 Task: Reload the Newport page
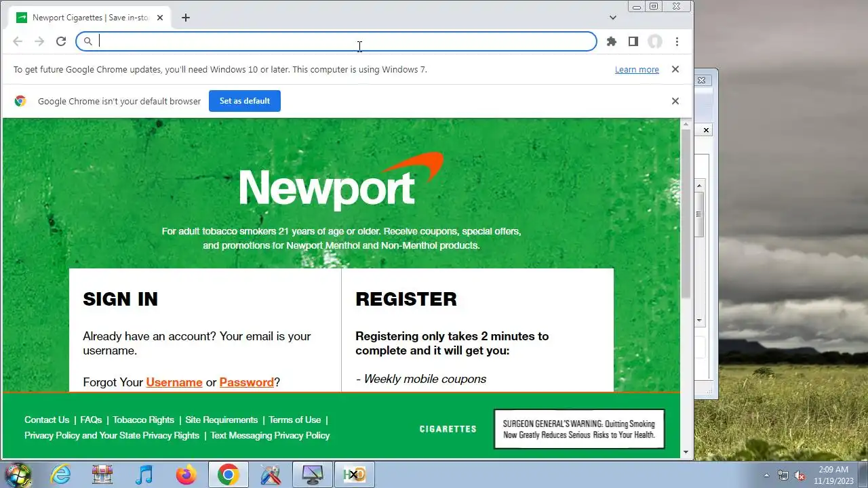tap(61, 41)
